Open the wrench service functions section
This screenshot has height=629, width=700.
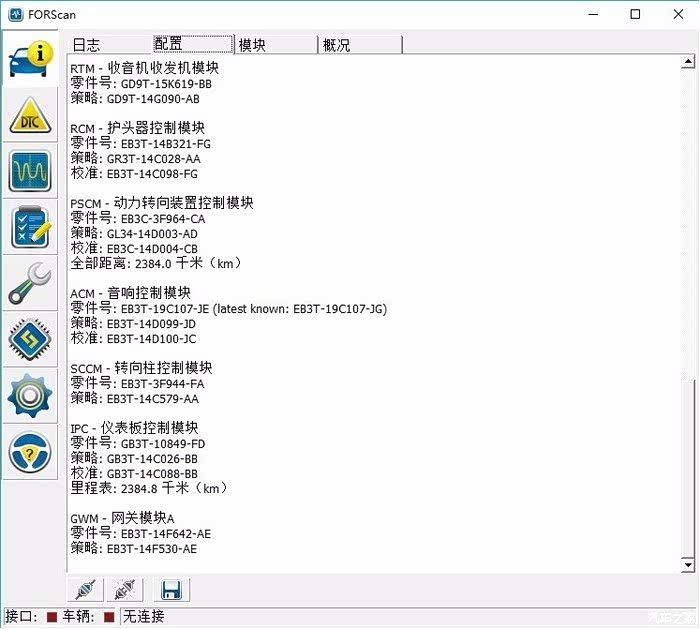point(30,284)
